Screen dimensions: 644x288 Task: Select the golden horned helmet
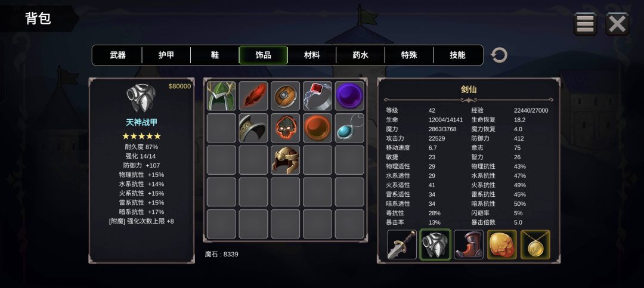pos(286,160)
